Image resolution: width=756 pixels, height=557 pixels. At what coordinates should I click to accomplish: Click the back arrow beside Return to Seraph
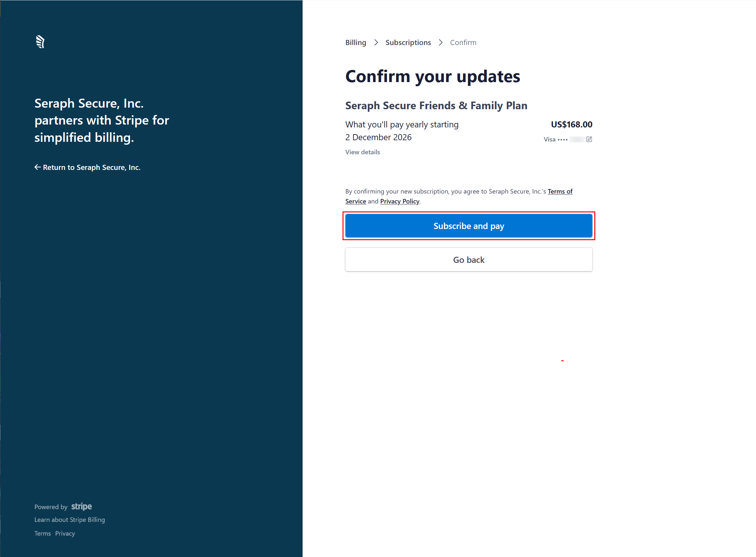37,167
